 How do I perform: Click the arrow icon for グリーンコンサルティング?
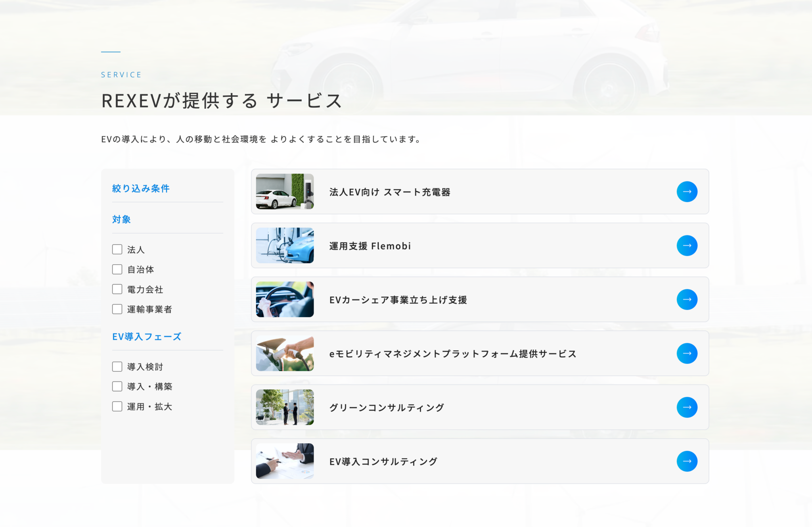[687, 407]
